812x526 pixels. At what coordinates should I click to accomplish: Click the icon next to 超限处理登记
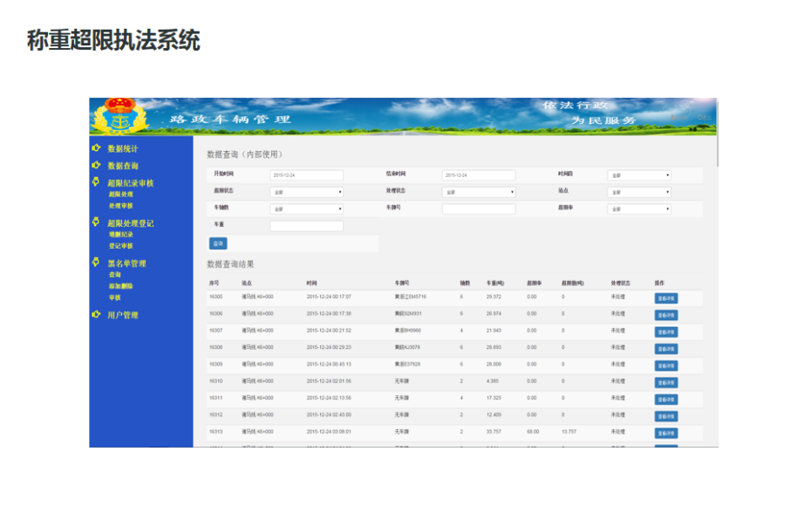point(96,222)
